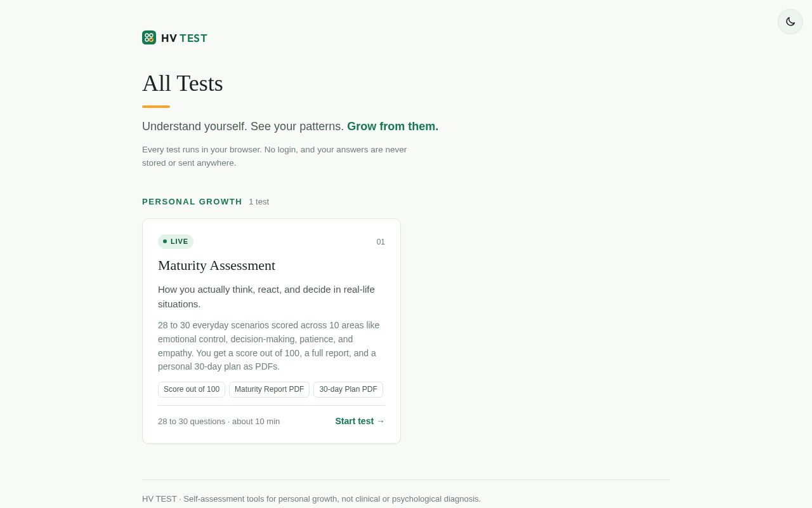Open the HV TEST home wordmark

[184, 38]
